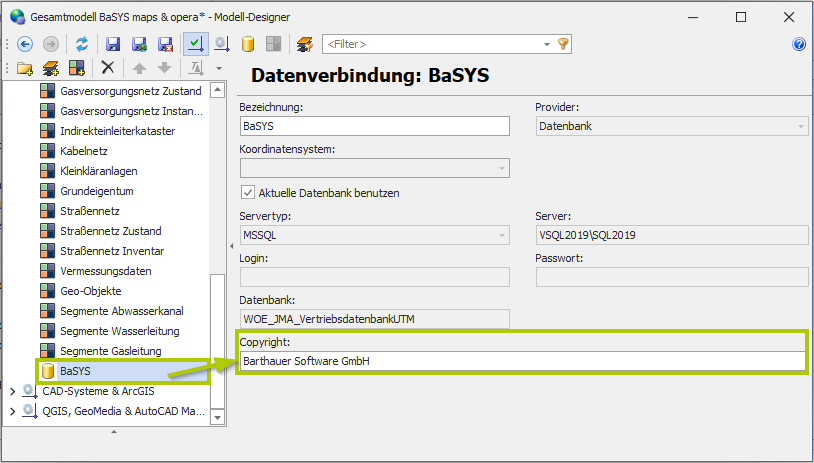The height and width of the screenshot is (463, 814).
Task: Click the delete X icon
Action: [108, 68]
